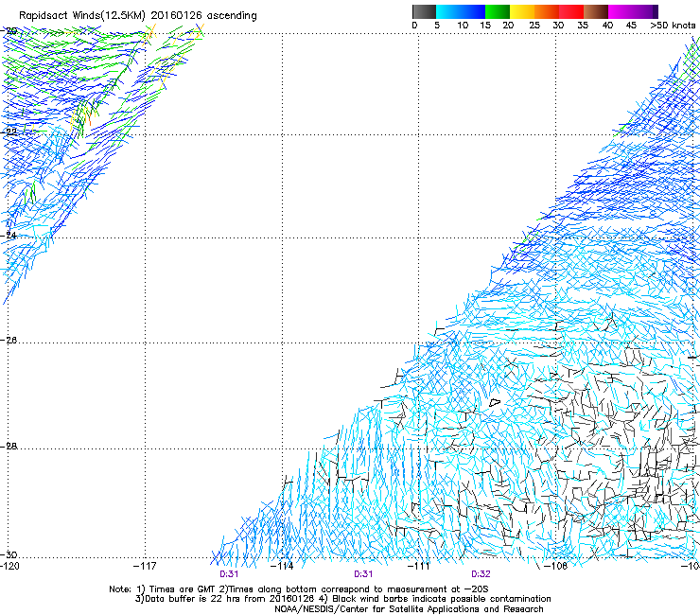Pick the red 30-35 knots legend segment
700x615 pixels.
(x=571, y=11)
